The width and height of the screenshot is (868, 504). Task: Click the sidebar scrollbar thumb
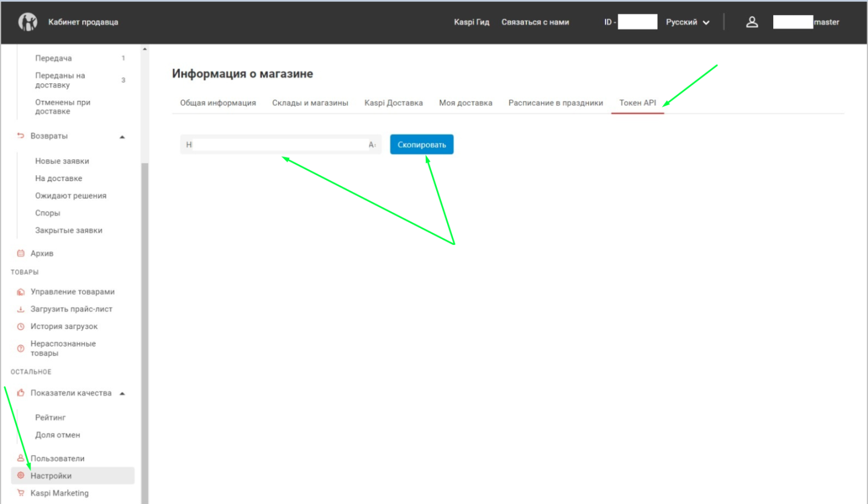[x=145, y=333]
